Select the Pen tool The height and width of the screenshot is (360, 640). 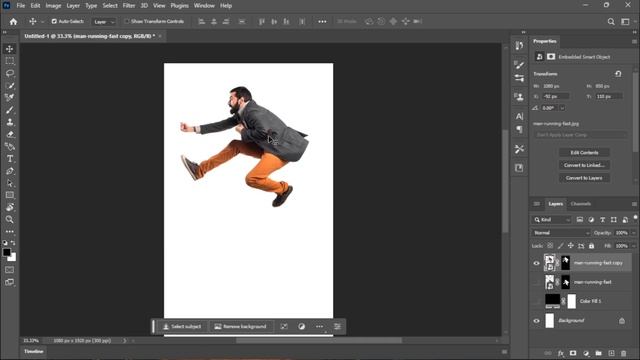click(9, 171)
